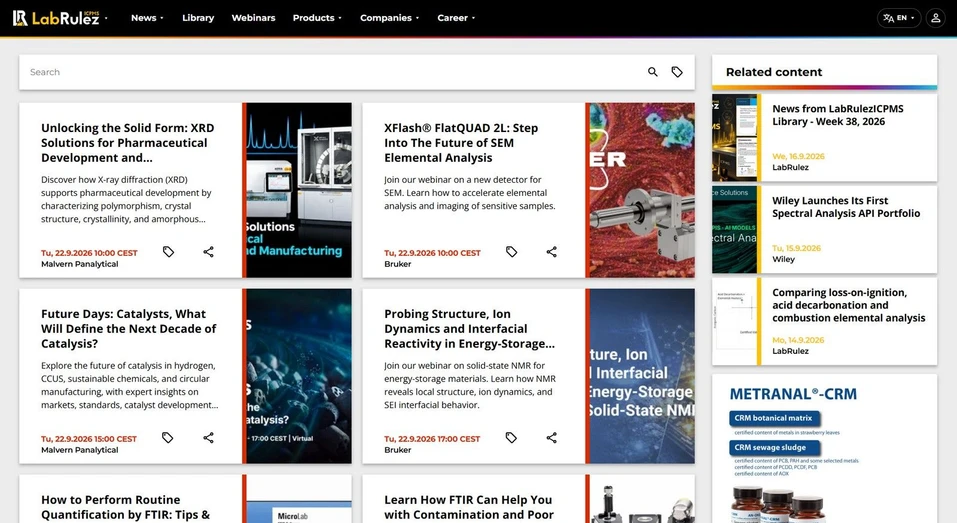Click Malvern Panalytical under the XRD Solutions card
This screenshot has width=957, height=523.
point(79,264)
